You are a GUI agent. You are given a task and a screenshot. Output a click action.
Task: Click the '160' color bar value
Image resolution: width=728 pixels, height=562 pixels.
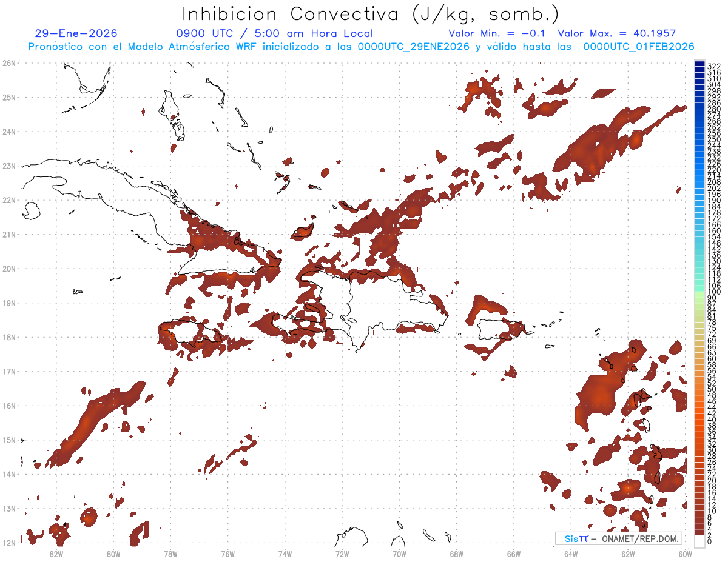pos(713,231)
